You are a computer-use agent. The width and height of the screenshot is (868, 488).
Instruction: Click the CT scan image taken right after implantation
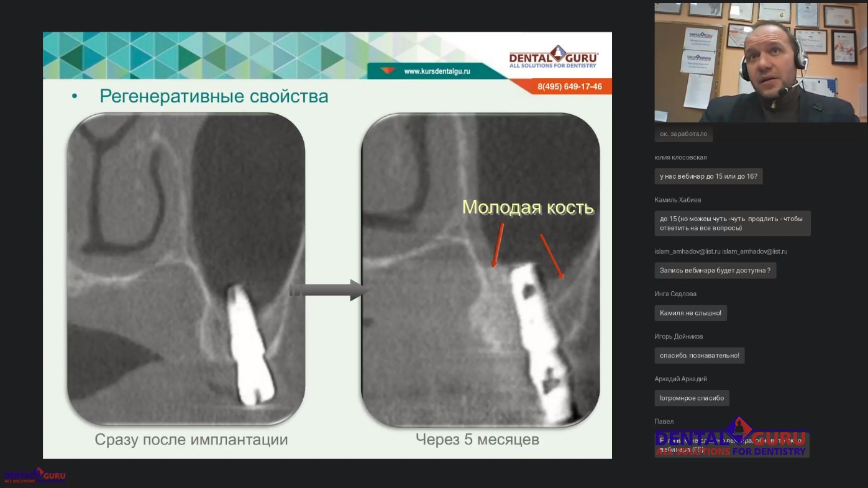tap(186, 269)
